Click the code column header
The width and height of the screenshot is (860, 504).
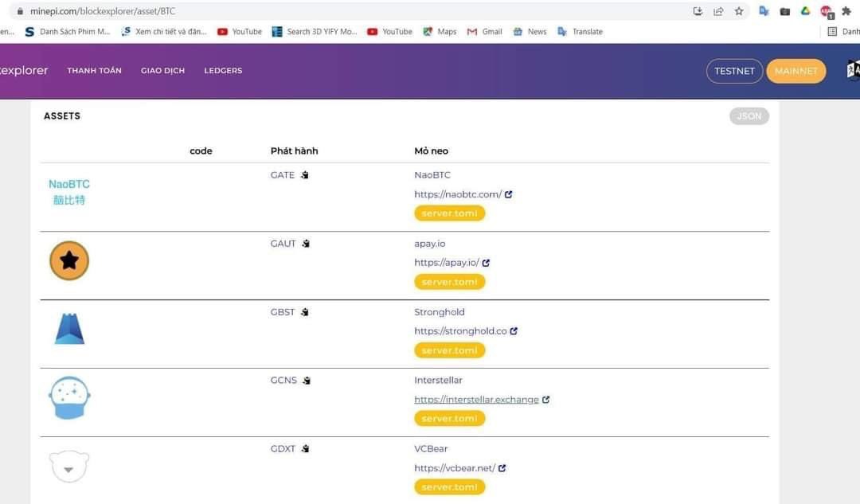(x=201, y=150)
